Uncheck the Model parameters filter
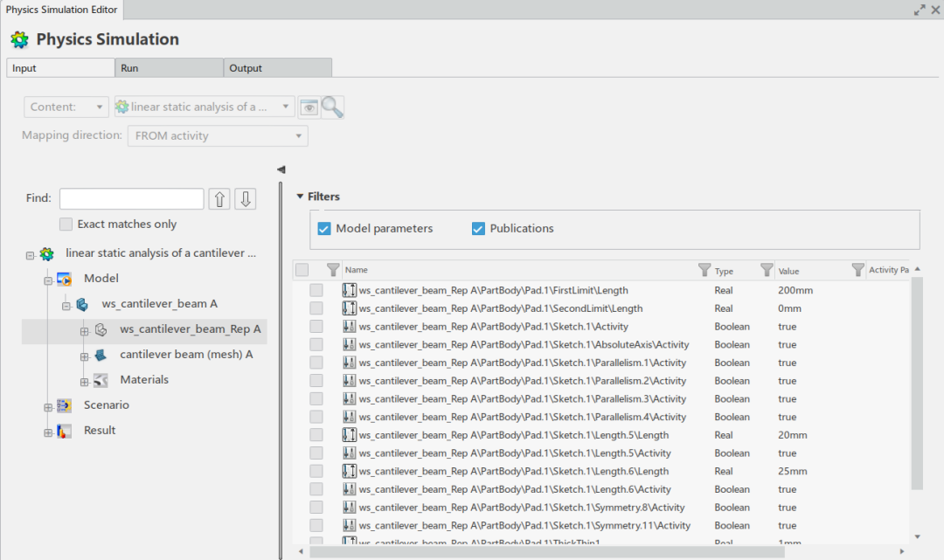The height and width of the screenshot is (560, 944). point(324,229)
